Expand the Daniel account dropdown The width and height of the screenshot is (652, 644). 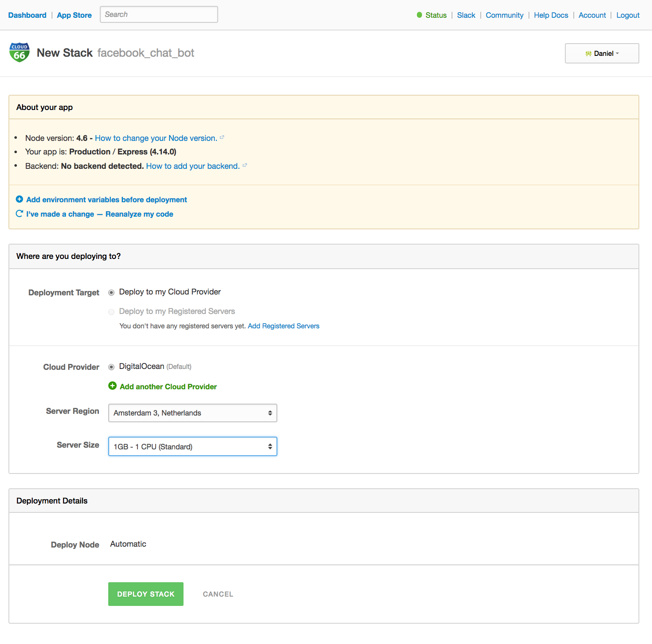[x=602, y=53]
